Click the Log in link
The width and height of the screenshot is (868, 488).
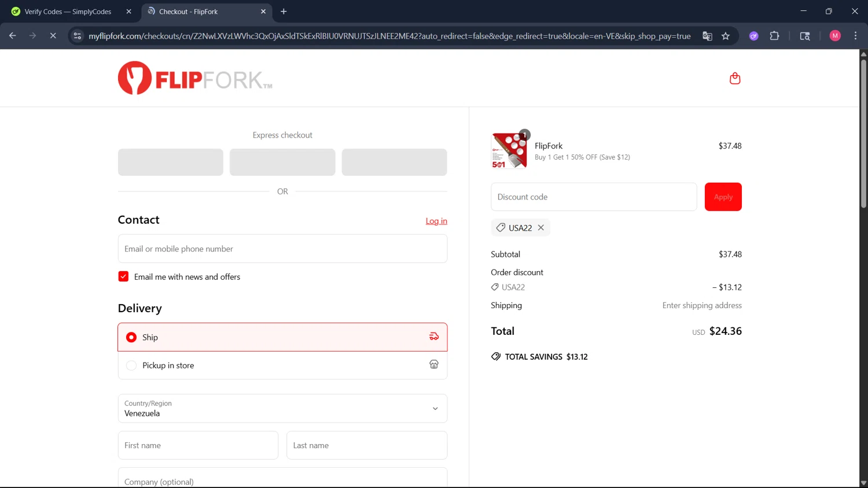pyautogui.click(x=436, y=221)
